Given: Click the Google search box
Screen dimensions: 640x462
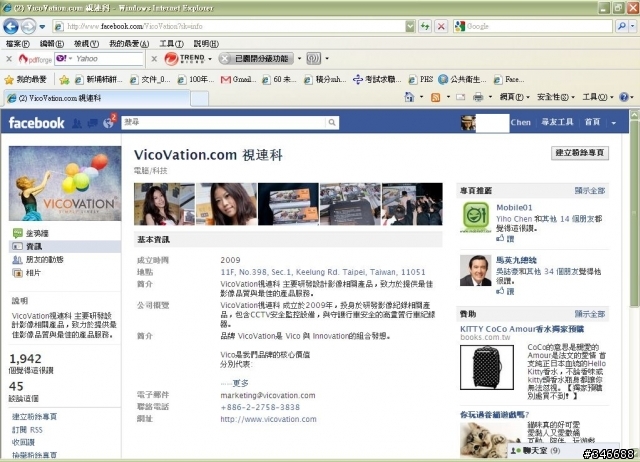Looking at the screenshot, I should tap(533, 27).
